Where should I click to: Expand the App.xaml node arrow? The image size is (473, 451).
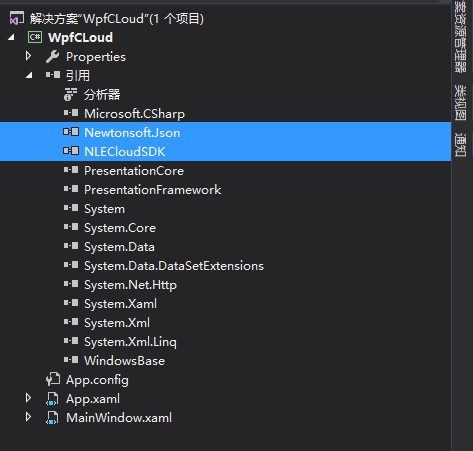pos(29,398)
